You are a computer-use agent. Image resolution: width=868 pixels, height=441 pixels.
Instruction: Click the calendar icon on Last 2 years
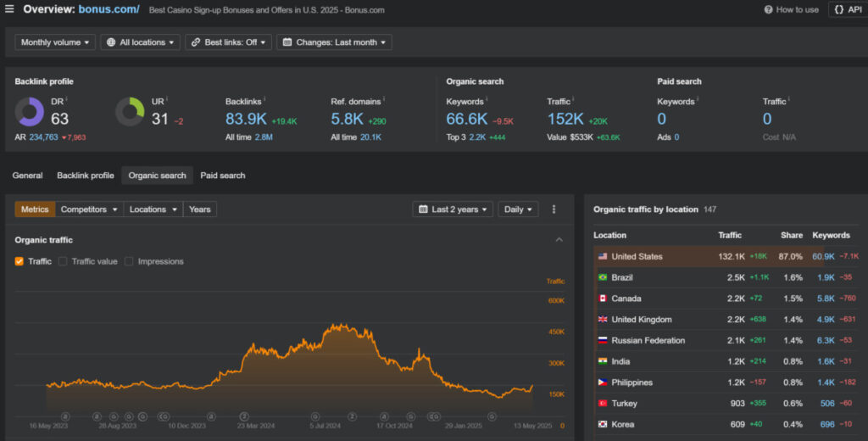coord(422,209)
